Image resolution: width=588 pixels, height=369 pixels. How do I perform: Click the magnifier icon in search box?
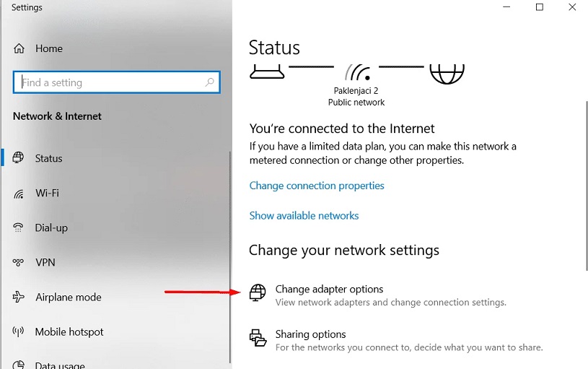tap(210, 82)
